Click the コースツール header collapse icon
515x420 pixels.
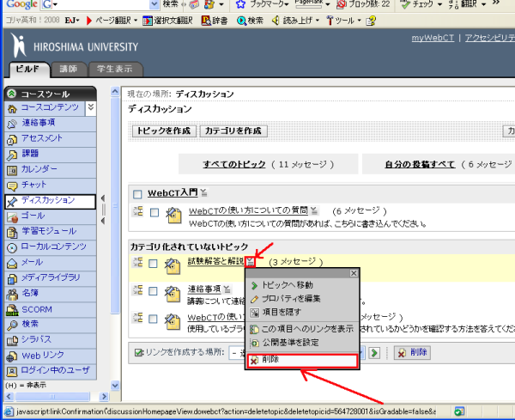11,94
